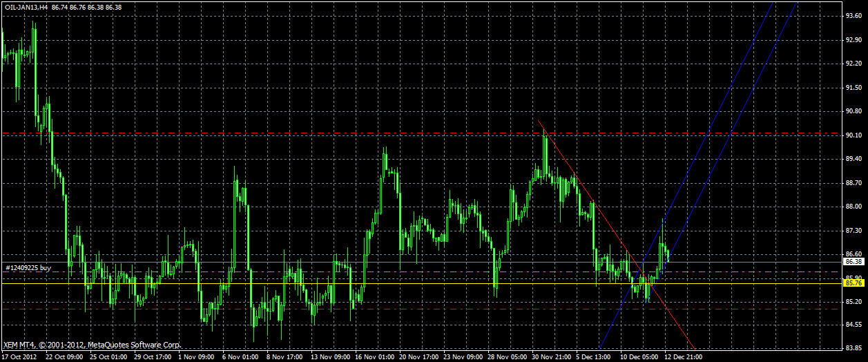The image size is (868, 362).
Task: Click the OIL-JAN13,H4 chart title
Action: coord(26,6)
